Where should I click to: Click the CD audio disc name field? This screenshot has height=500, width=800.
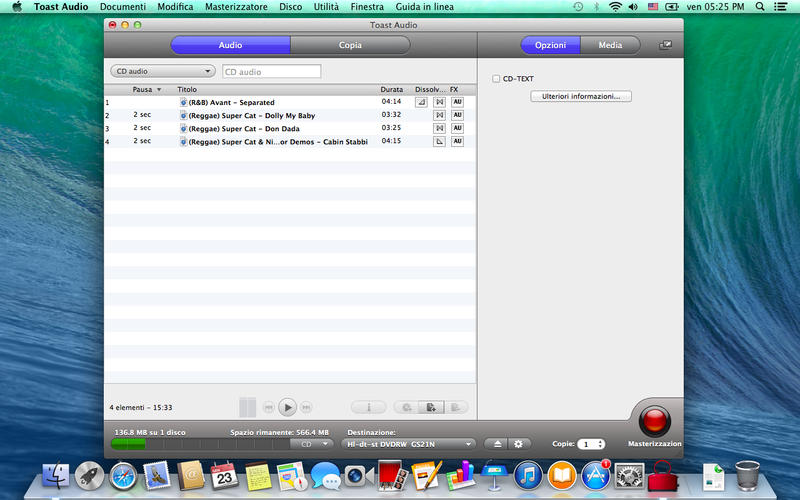pos(271,71)
